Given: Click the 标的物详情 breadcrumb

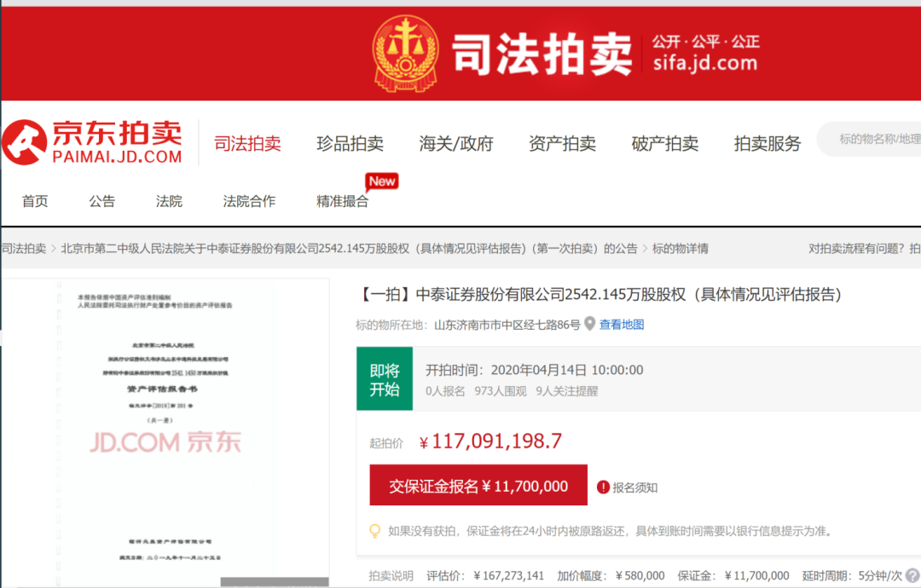Looking at the screenshot, I should coord(681,248).
